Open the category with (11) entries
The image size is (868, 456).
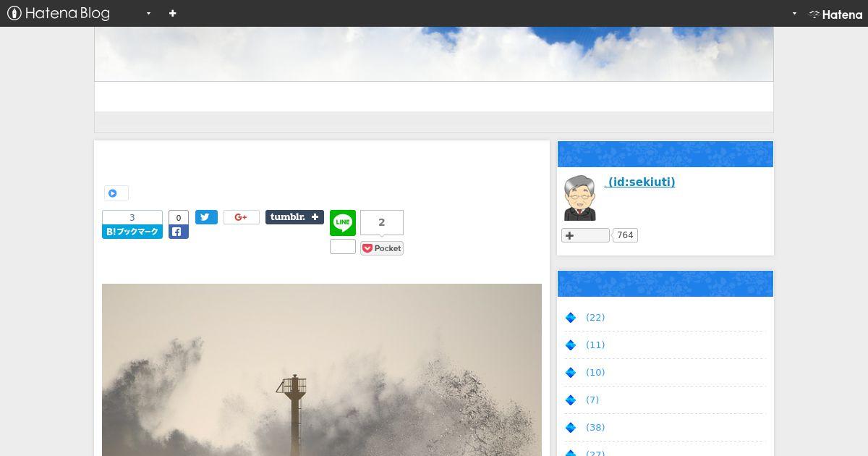595,345
